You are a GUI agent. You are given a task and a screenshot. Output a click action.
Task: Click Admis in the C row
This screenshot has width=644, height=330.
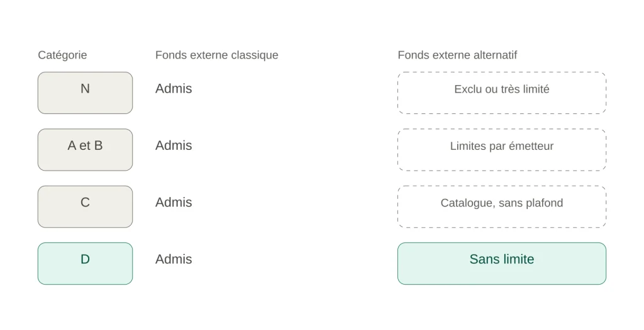[174, 202]
